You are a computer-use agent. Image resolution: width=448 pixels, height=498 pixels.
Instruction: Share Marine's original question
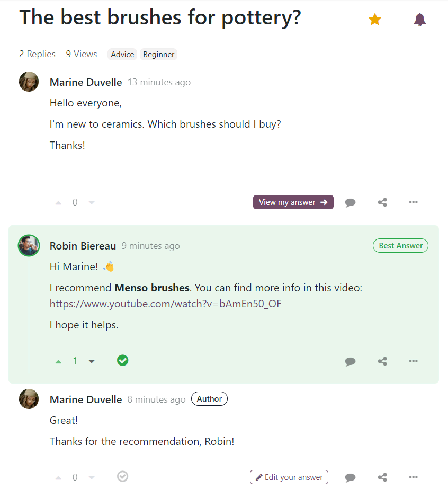coord(382,202)
